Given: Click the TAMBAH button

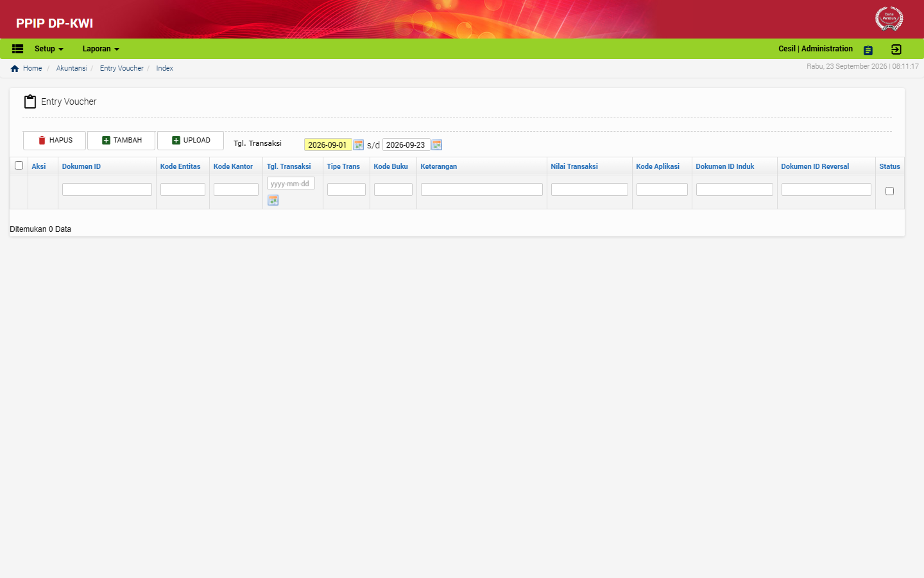Looking at the screenshot, I should click(x=121, y=141).
